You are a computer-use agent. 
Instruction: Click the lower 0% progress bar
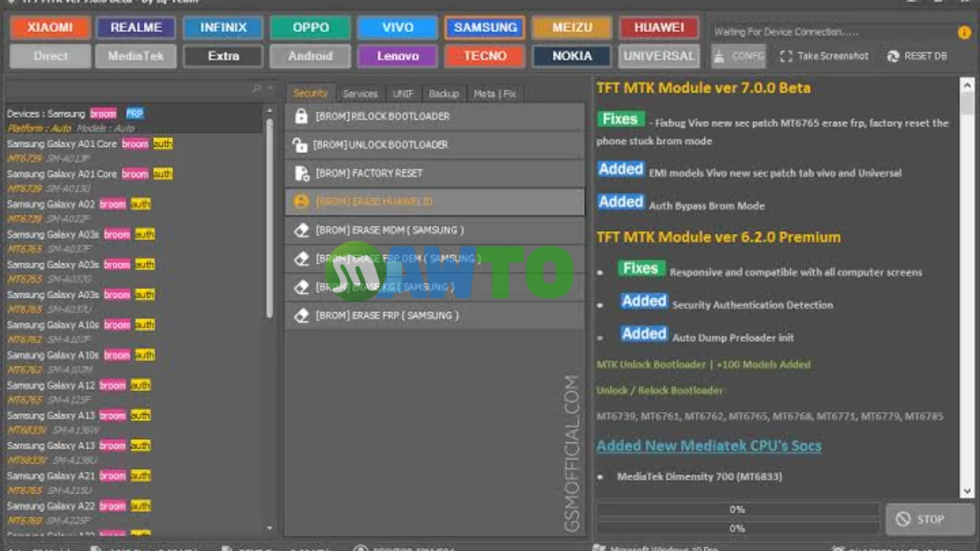737,528
